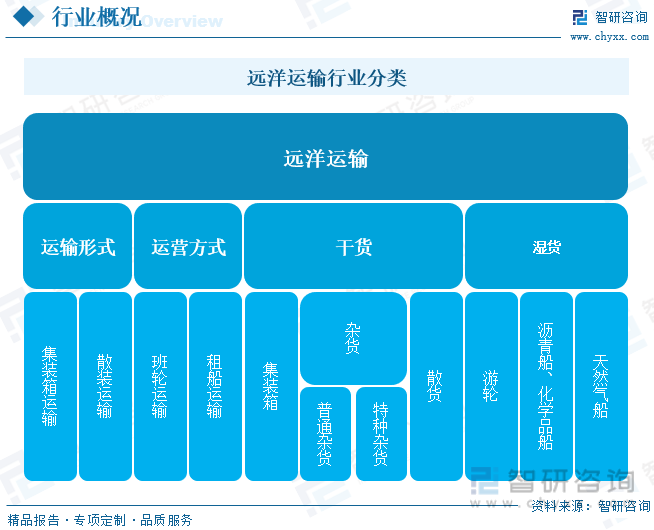Click the 散装运输 column
The width and height of the screenshot is (654, 530).
(x=106, y=386)
